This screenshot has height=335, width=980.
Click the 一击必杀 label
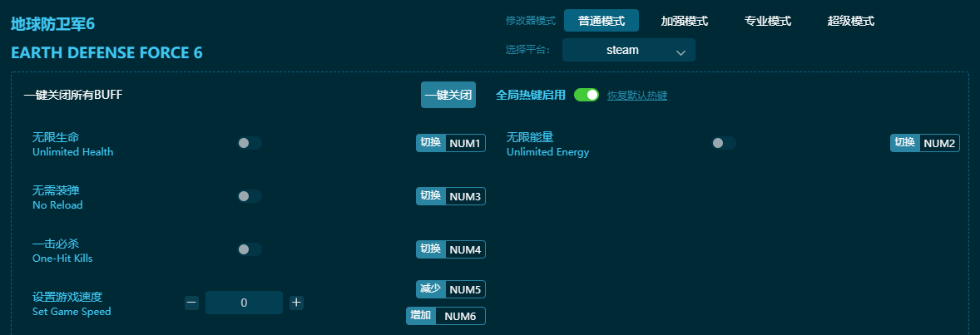coord(56,243)
